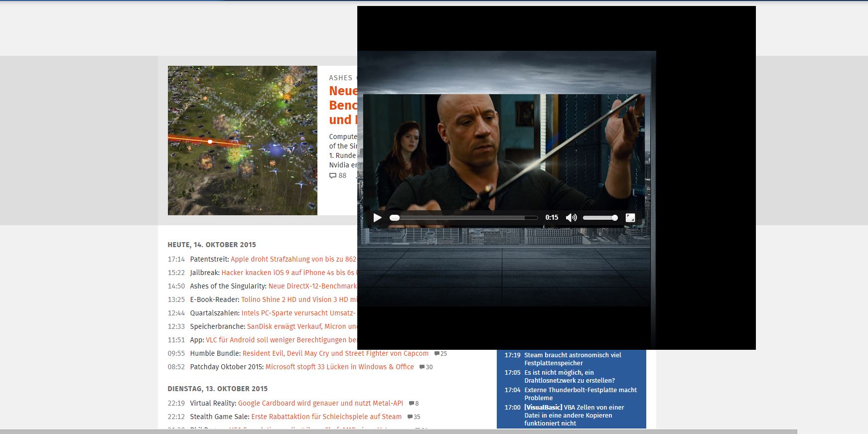Open the 30 comments of the Patchday article
868x434 pixels.
426,367
